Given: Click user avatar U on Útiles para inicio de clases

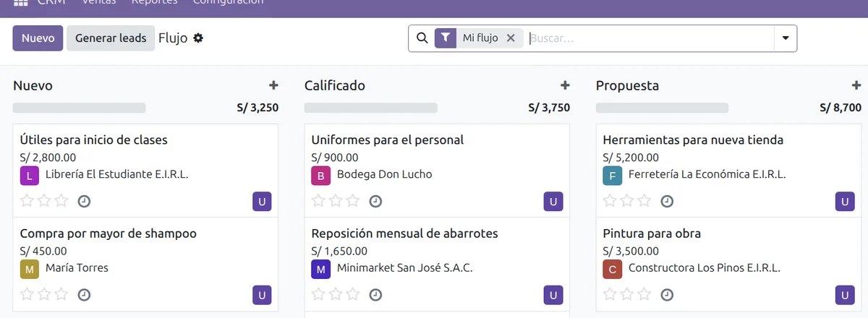Looking at the screenshot, I should point(262,202).
